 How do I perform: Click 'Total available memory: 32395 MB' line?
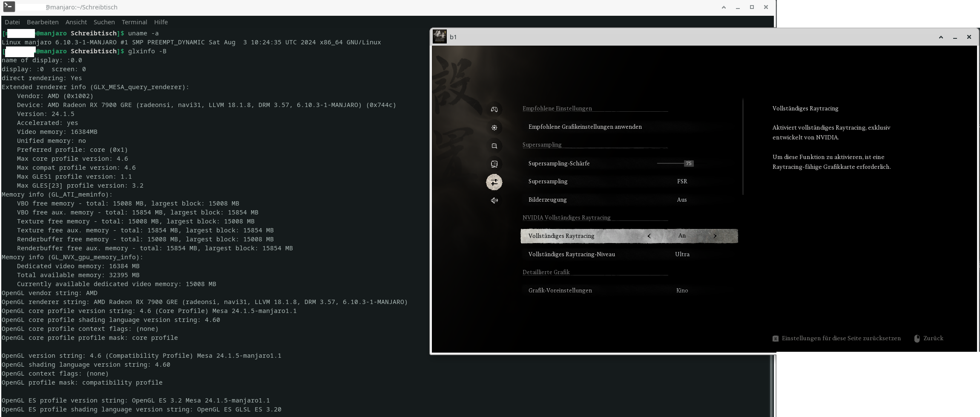[x=78, y=275]
